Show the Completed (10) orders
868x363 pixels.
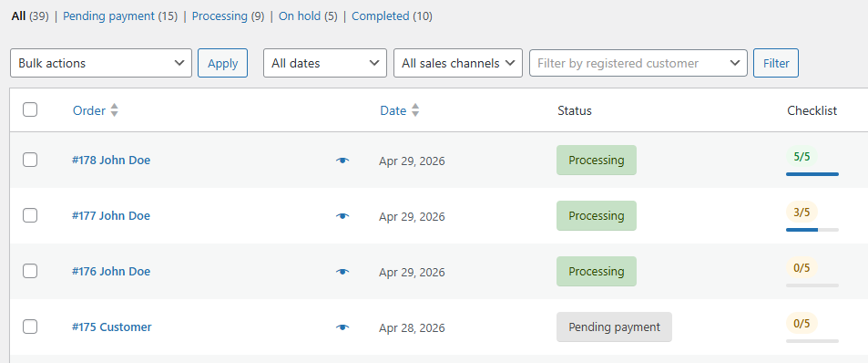392,16
